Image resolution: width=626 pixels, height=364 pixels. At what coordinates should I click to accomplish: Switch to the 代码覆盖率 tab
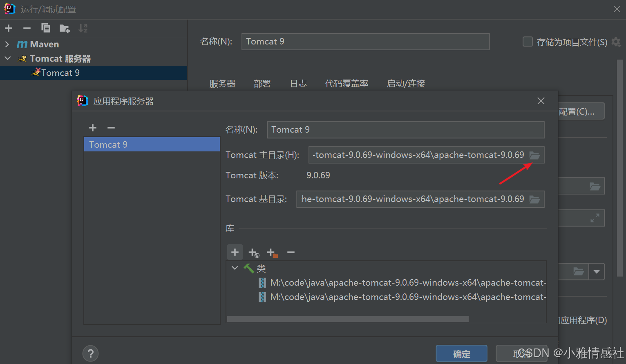point(347,84)
